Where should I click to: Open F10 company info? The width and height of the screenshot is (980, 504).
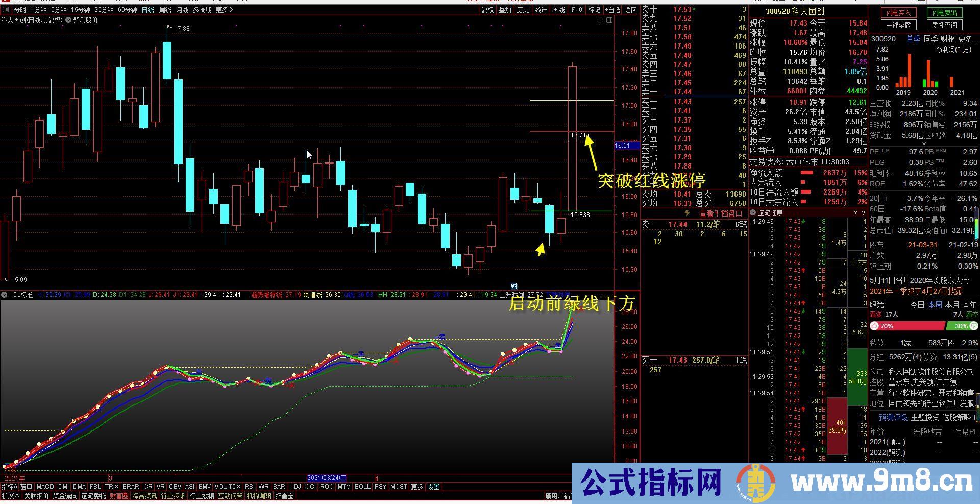point(577,10)
